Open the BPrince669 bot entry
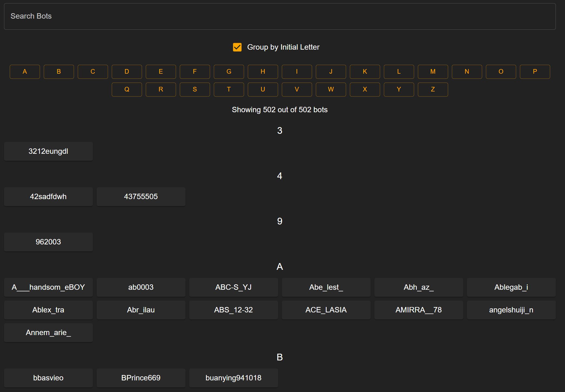The height and width of the screenshot is (392, 565). pos(141,378)
